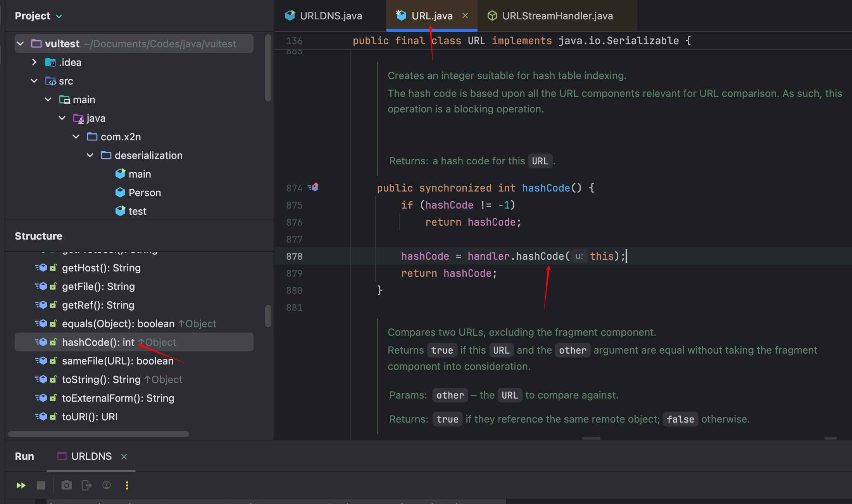Close the URLDNS run tab

coord(124,457)
